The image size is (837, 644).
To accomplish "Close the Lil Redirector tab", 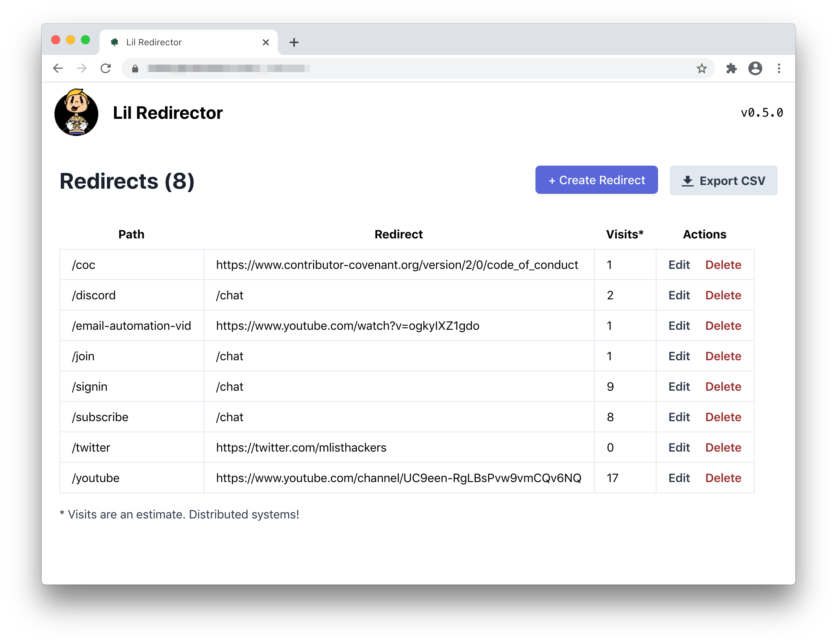I will pyautogui.click(x=266, y=42).
